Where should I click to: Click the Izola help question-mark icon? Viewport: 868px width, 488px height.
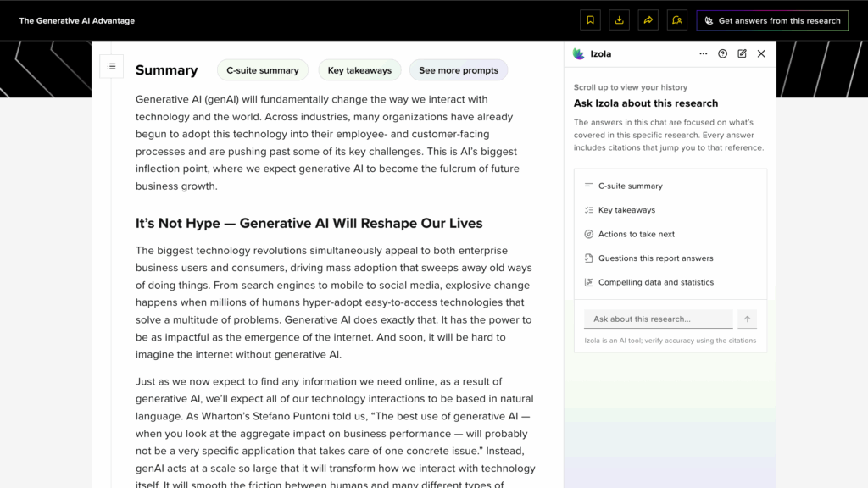point(722,53)
